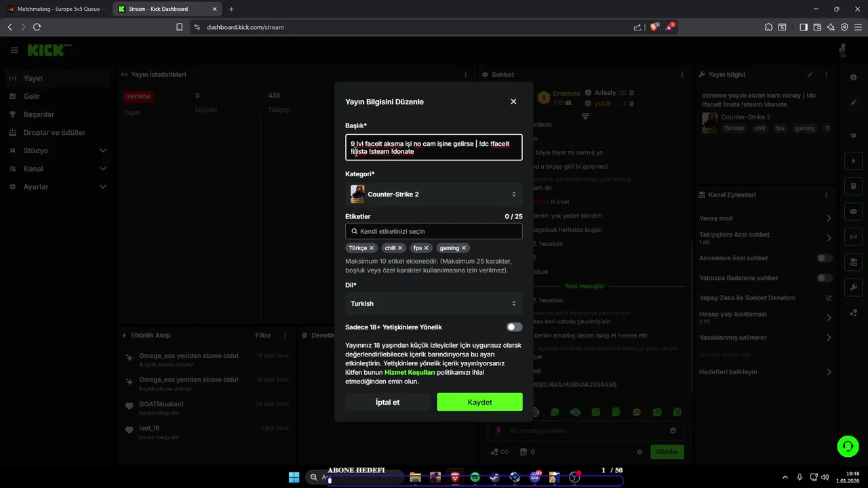Open the emoji picker in message box
Viewport: 868px width, 488px height.
[673, 430]
